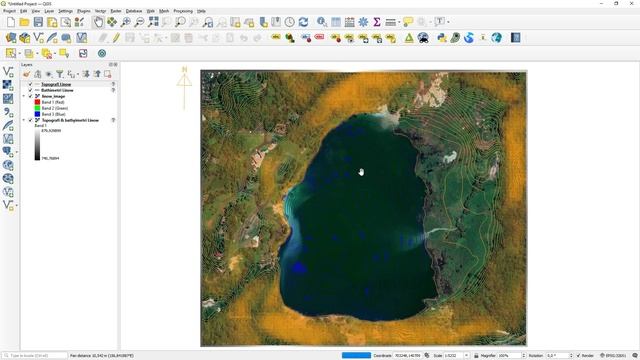The height and width of the screenshot is (360, 640).
Task: Open the Processing Toolbox gear icon
Action: (x=363, y=22)
